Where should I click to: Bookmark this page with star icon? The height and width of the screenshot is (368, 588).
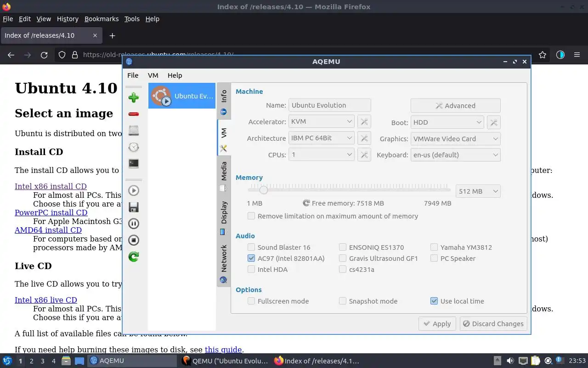pos(543,55)
